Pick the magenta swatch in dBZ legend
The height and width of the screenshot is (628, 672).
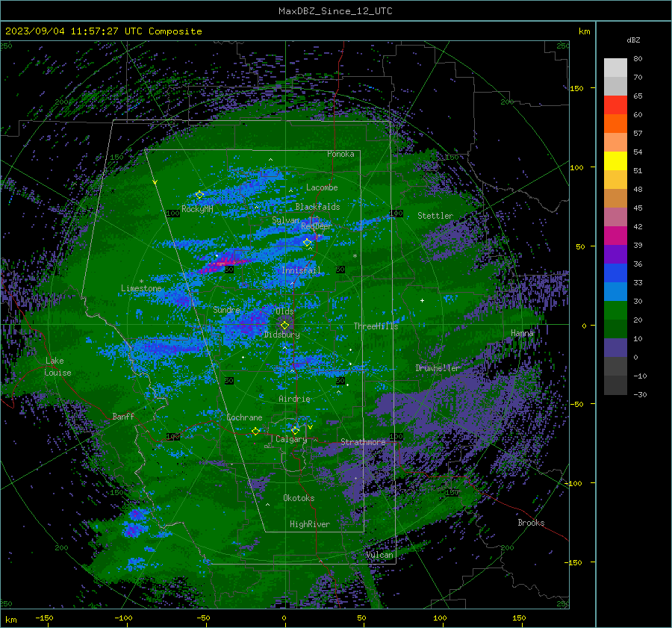point(615,236)
